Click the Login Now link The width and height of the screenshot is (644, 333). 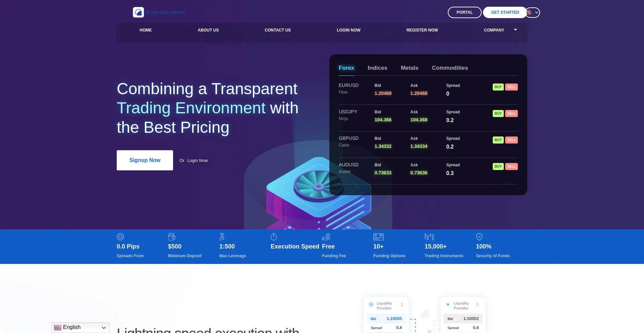pos(198,160)
